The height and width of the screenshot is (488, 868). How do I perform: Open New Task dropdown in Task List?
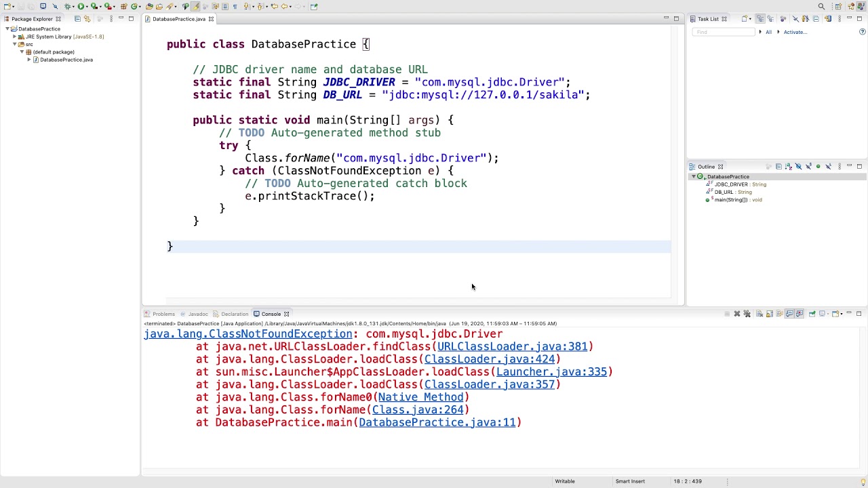[x=750, y=18]
